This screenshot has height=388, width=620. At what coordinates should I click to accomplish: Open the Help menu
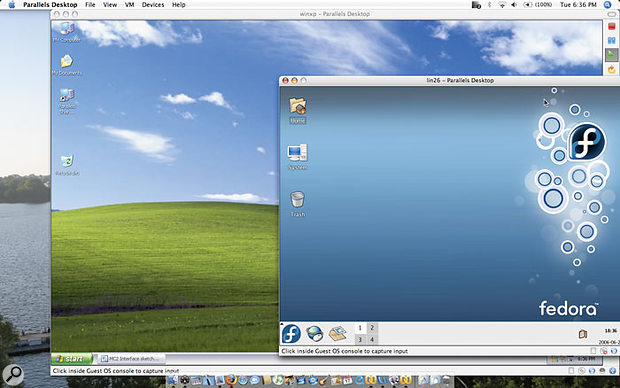(x=178, y=5)
